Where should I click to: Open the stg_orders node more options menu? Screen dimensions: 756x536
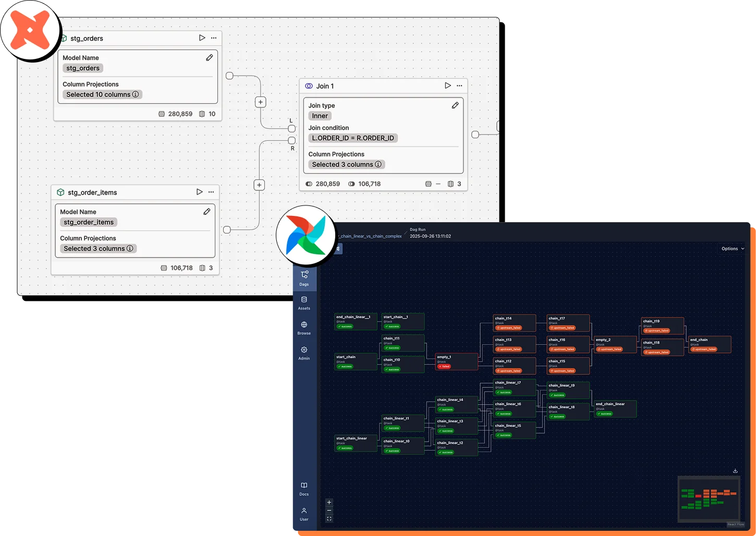pyautogui.click(x=214, y=38)
